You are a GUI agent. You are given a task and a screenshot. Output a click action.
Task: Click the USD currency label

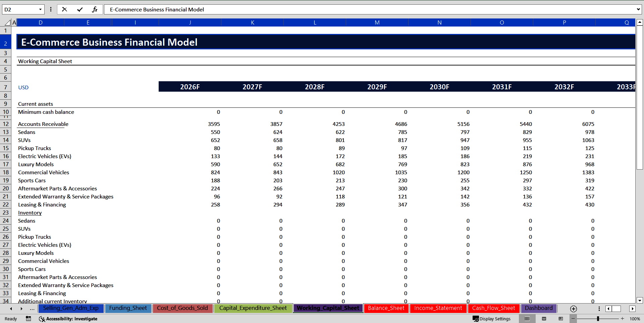tap(23, 87)
